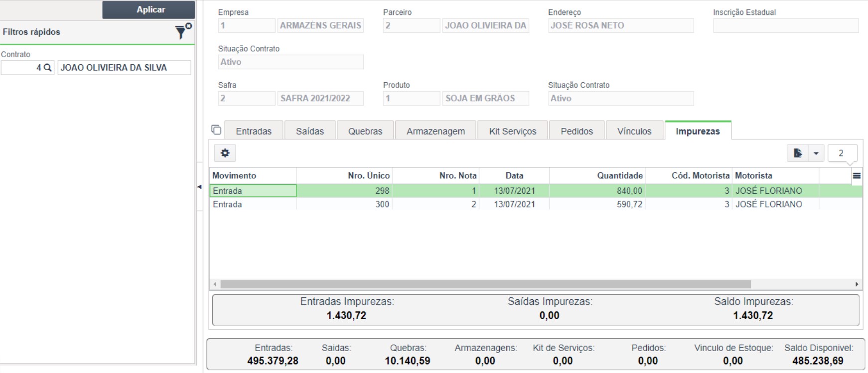Click the Situação Contrato field beside Produto
The image size is (868, 373).
pos(621,98)
